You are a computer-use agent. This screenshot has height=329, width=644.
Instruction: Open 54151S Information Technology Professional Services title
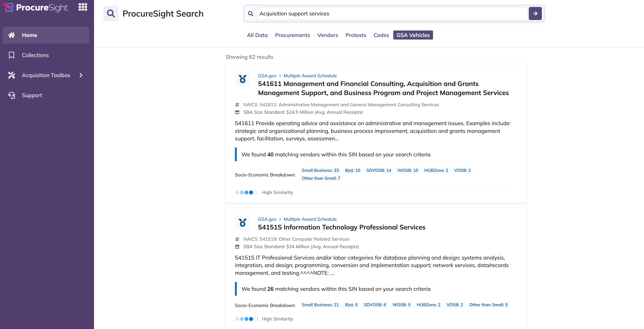coord(341,227)
